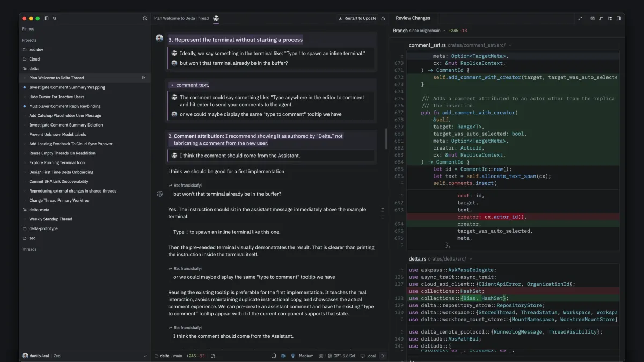
Task: Click added line use collections::{Bias, HashSet}
Action: point(512,298)
